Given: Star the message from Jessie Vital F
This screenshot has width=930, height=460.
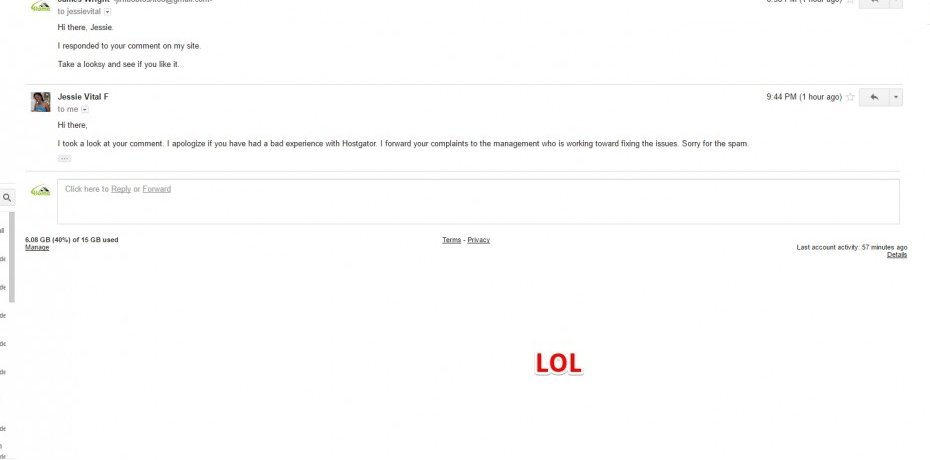Looking at the screenshot, I should click(x=850, y=97).
